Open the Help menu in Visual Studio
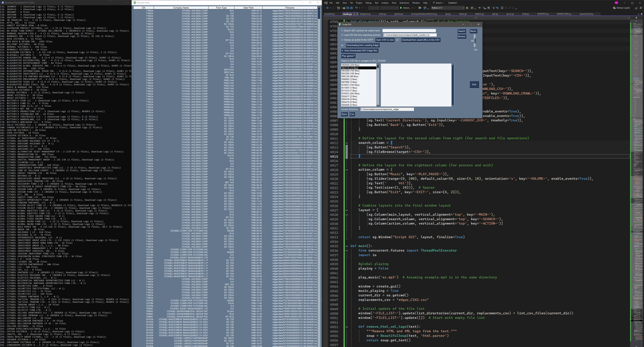 (425, 3)
